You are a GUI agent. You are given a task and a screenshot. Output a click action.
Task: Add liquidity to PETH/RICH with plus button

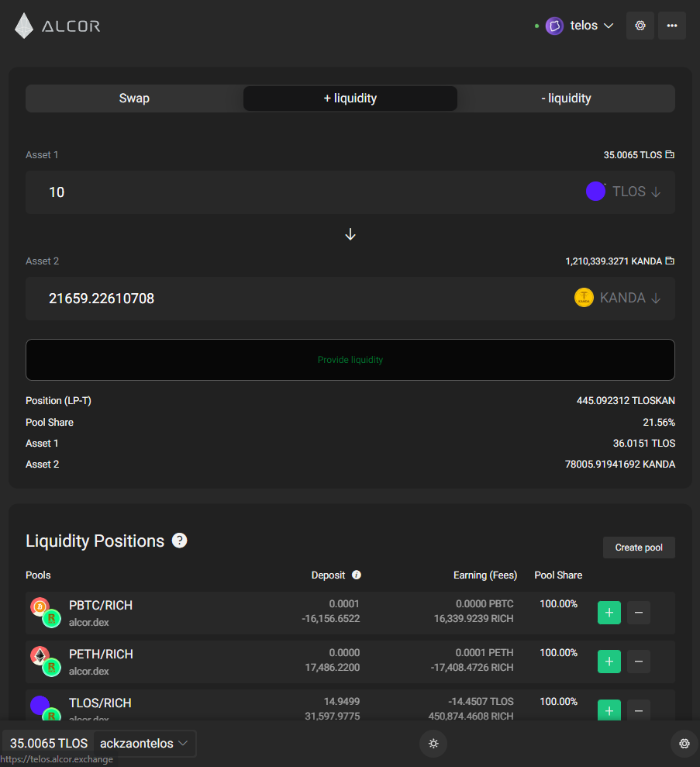tap(609, 662)
